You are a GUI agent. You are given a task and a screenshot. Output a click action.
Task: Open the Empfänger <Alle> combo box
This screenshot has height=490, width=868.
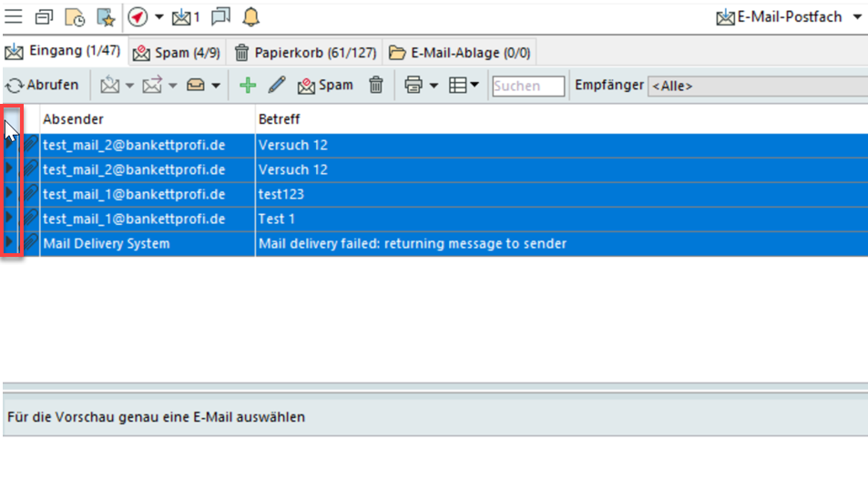756,86
